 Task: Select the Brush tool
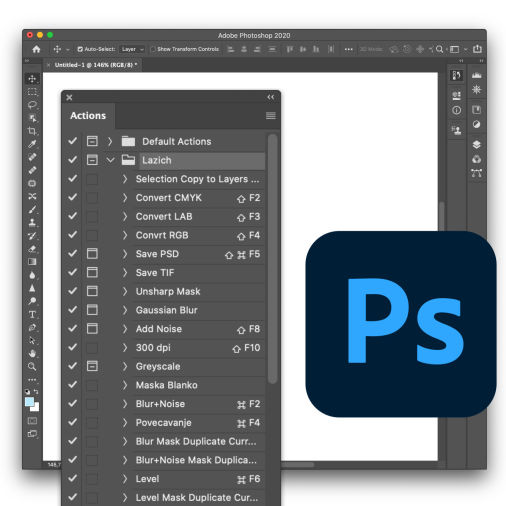click(x=32, y=209)
